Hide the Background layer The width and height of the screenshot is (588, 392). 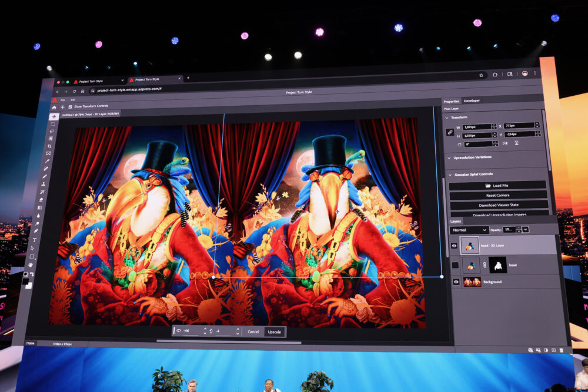click(456, 282)
